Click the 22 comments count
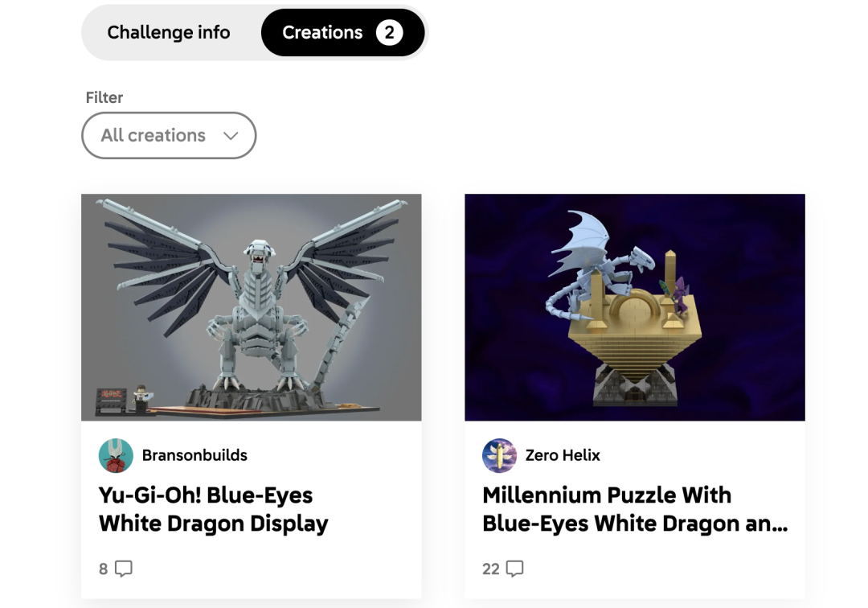The image size is (868, 608). click(491, 569)
